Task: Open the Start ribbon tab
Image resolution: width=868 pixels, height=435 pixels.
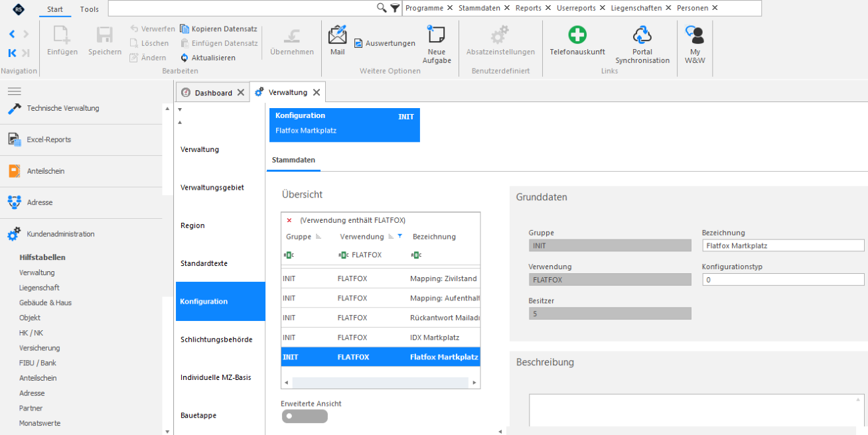Action: coord(55,9)
